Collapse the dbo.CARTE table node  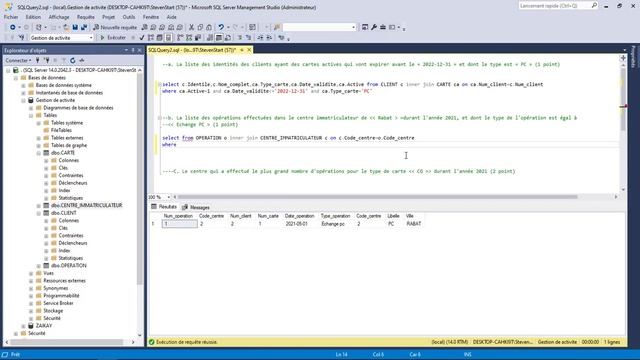point(39,153)
